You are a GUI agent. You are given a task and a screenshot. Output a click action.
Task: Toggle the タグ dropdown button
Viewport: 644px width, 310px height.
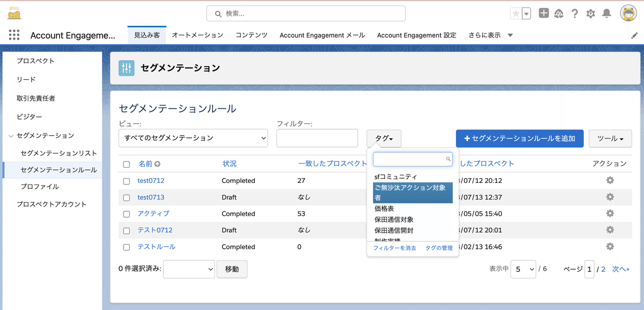pos(384,138)
